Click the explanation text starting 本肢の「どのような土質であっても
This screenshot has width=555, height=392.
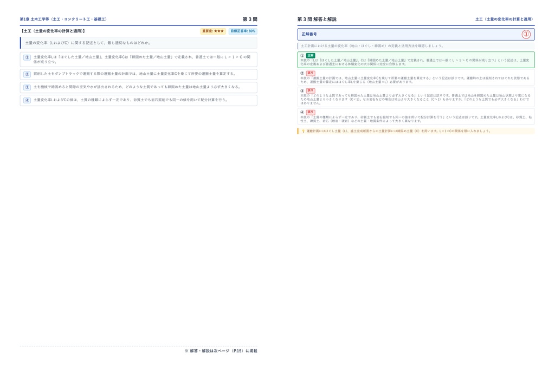click(416, 99)
